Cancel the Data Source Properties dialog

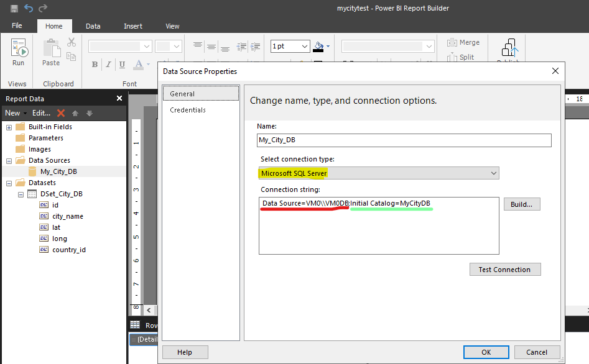pos(537,352)
